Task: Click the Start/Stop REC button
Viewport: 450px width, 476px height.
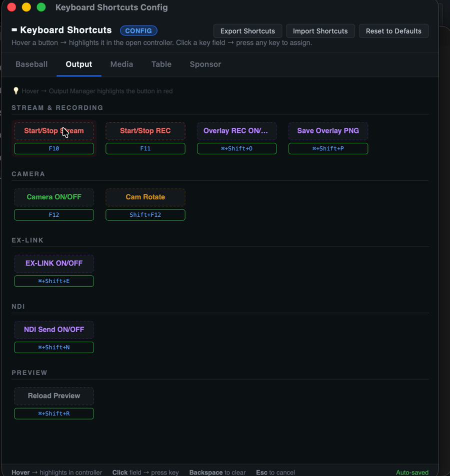Action: [x=145, y=131]
